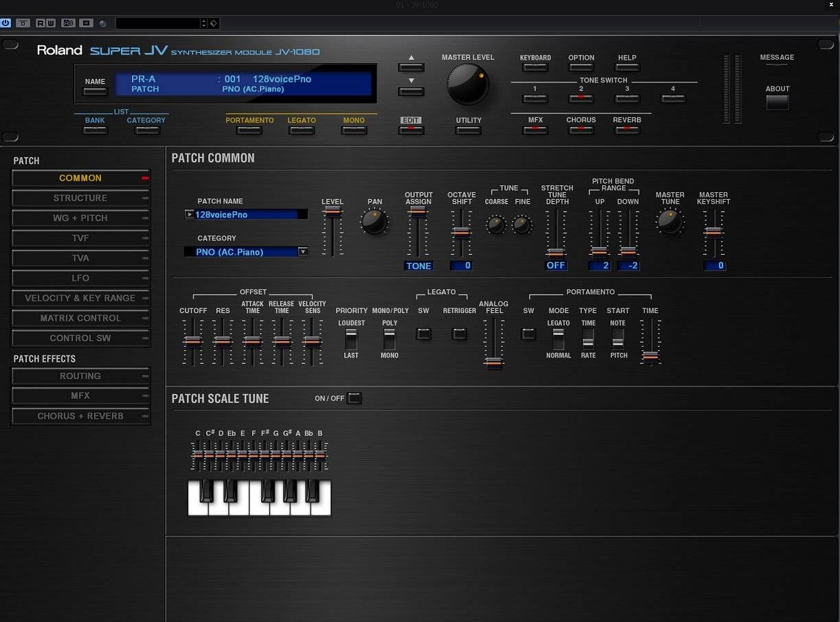Click the patch up arrow button

click(411, 67)
